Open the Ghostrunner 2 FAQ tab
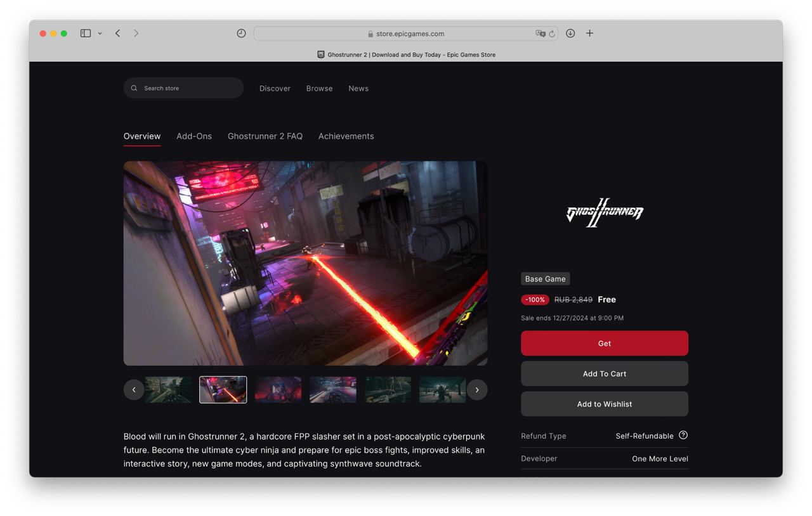Viewport: 812px width, 516px height. [x=265, y=136]
